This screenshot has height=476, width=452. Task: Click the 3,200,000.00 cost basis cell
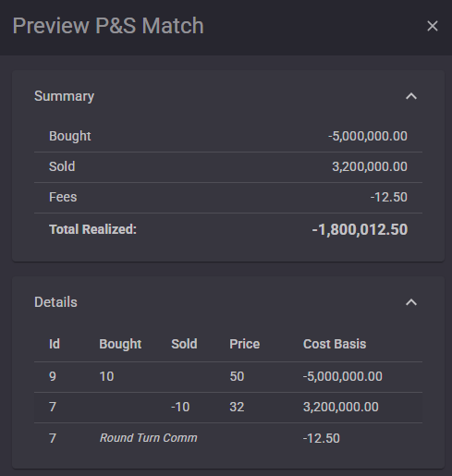(x=341, y=407)
